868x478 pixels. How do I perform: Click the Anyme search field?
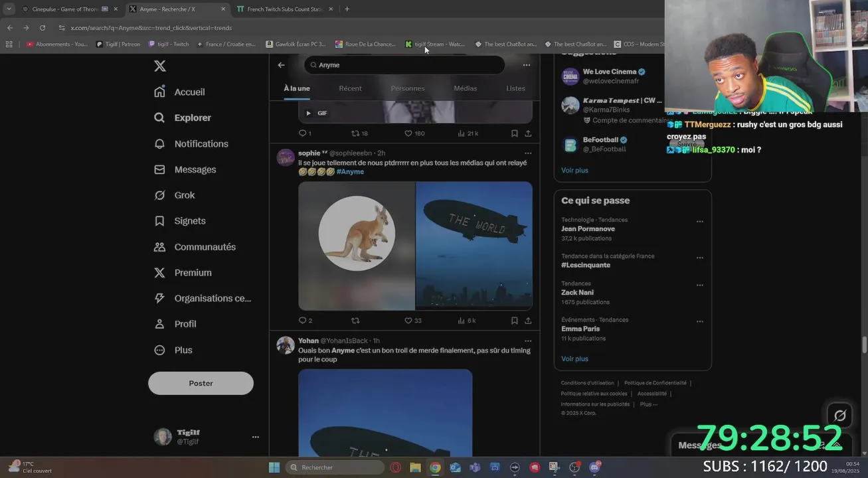404,65
